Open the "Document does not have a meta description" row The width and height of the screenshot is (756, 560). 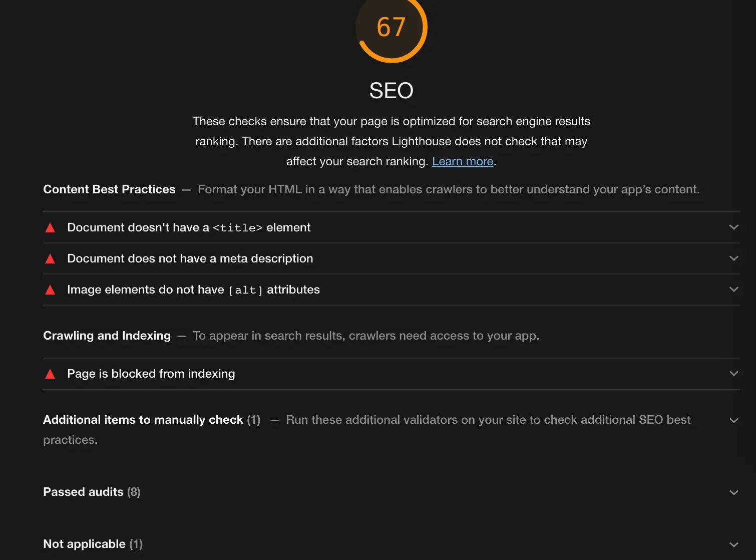point(190,258)
